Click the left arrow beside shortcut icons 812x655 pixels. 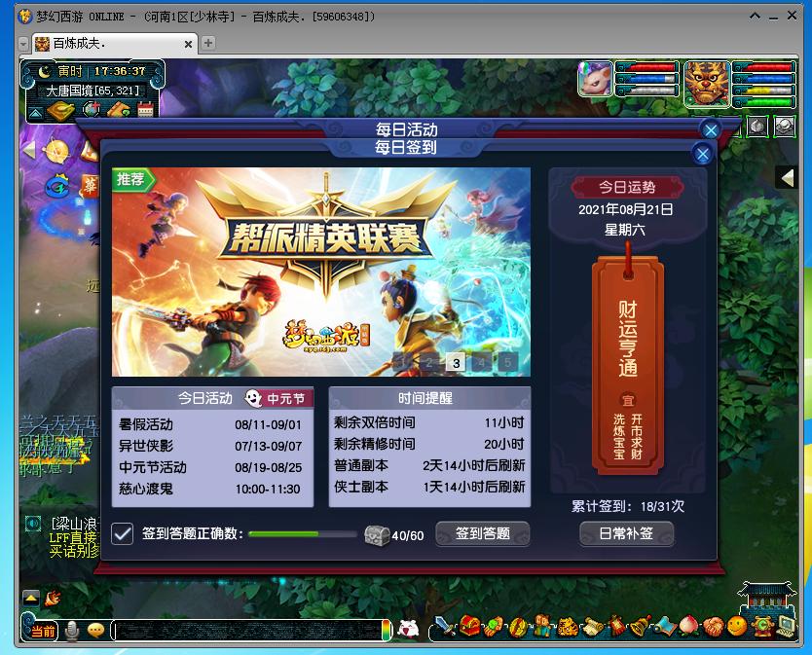(29, 150)
